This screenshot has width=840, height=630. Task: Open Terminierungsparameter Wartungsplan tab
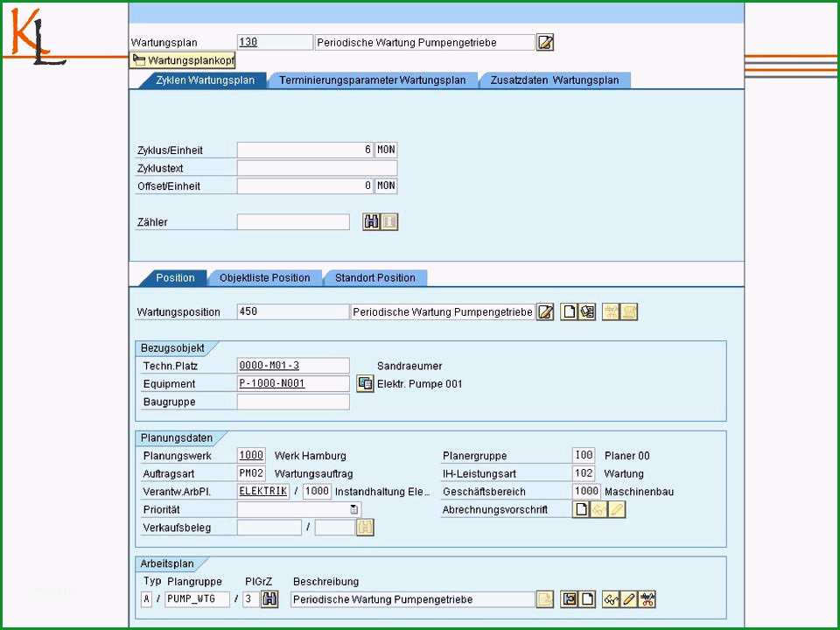373,80
